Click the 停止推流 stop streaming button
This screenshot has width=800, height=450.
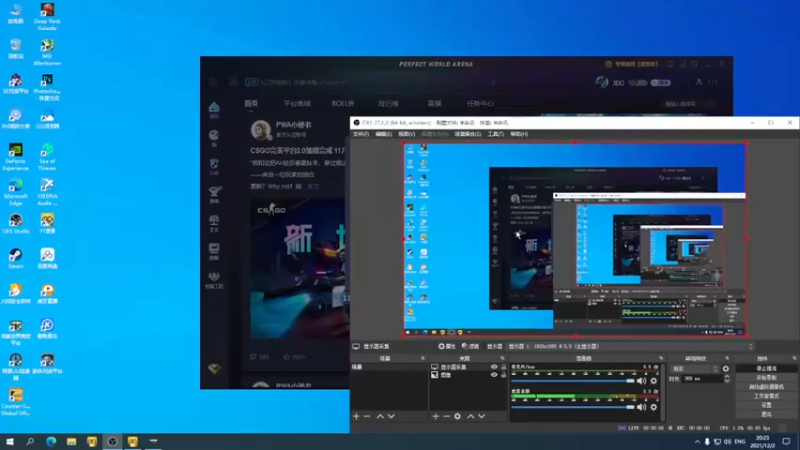coord(766,368)
